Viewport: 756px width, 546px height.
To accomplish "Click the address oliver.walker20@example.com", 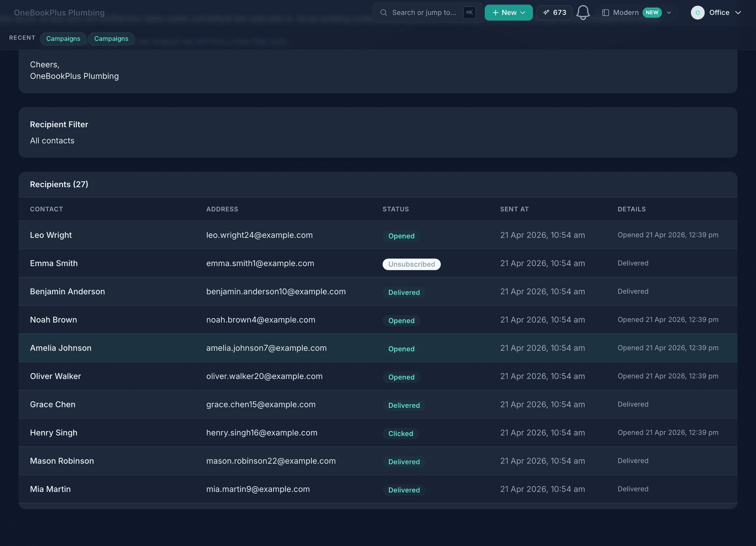I will [x=264, y=376].
